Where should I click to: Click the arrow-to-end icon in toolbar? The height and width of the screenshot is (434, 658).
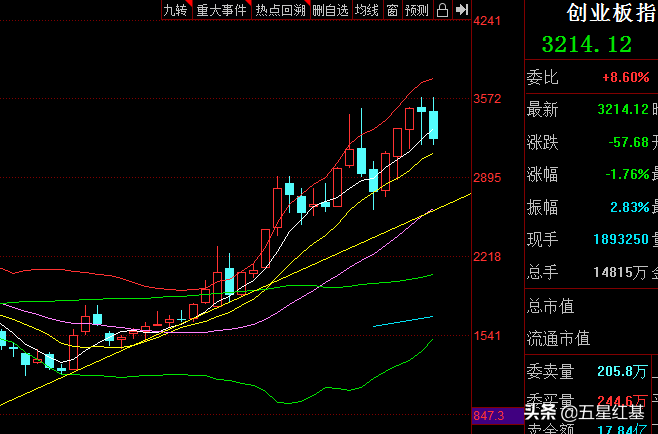point(462,10)
